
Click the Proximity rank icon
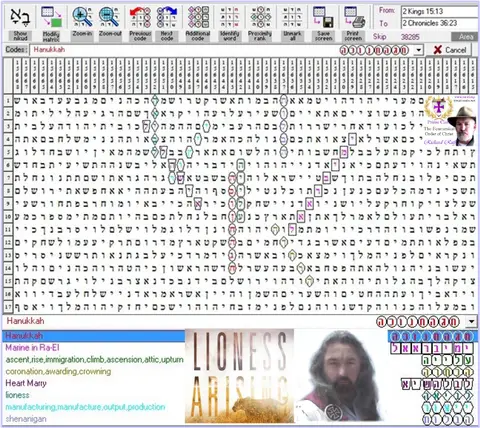pyautogui.click(x=260, y=17)
